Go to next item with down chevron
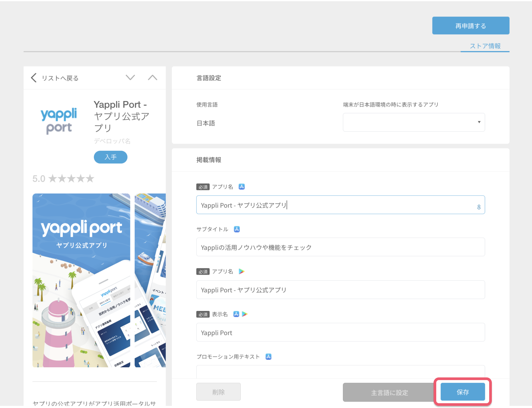532x408 pixels. [x=130, y=77]
